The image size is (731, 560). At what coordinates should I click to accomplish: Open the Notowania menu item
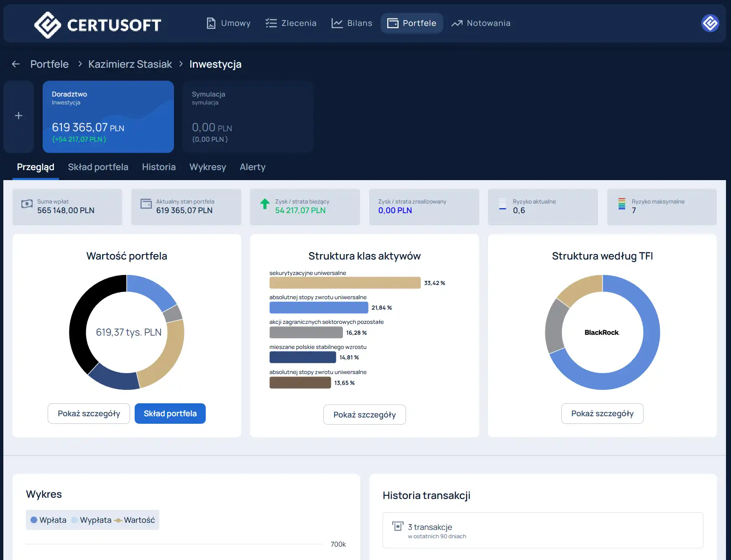click(481, 23)
